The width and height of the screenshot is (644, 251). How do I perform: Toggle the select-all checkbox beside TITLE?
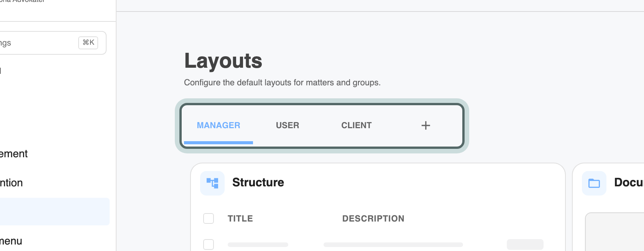(x=209, y=218)
